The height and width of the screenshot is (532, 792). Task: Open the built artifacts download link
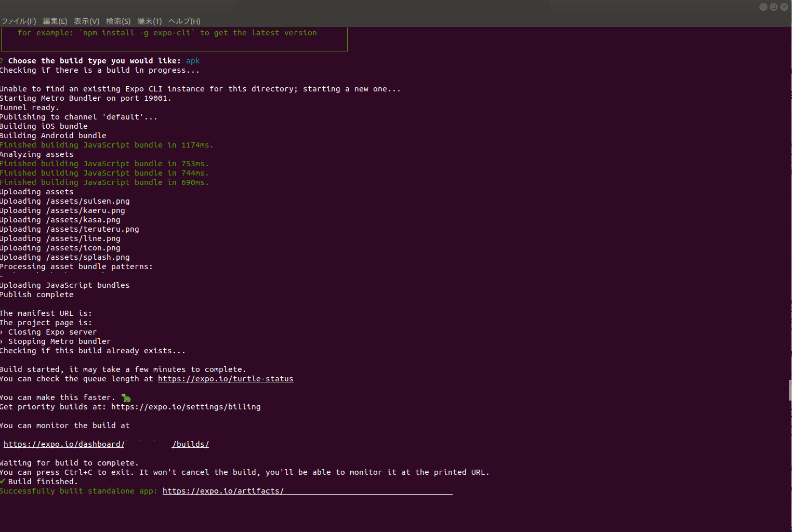pyautogui.click(x=223, y=490)
